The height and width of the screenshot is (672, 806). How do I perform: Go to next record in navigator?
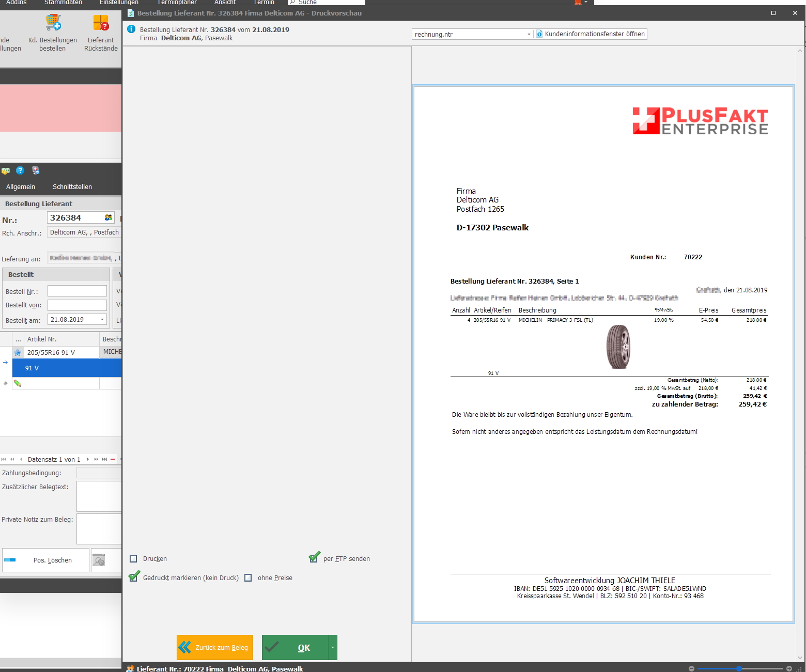88,459
